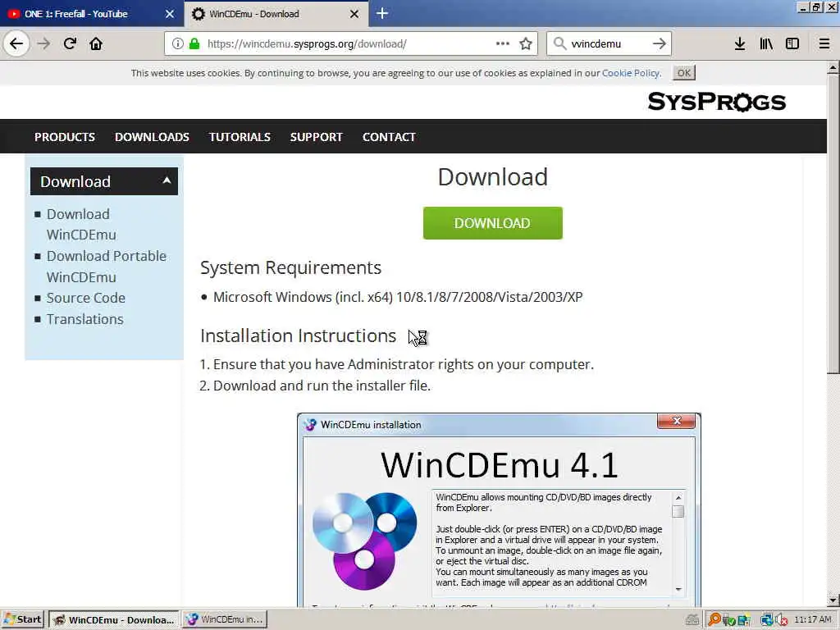
Task: Click the SysProgs logo
Action: click(x=716, y=101)
